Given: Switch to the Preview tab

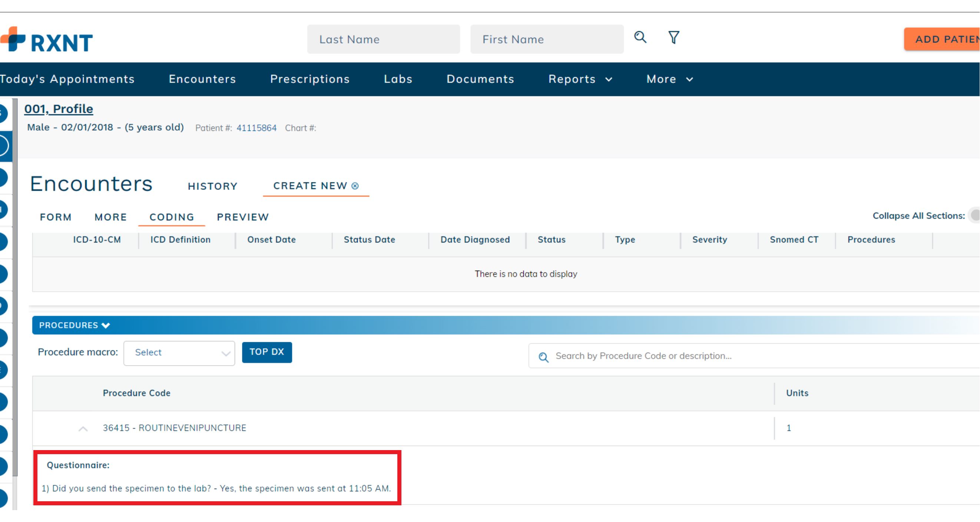Looking at the screenshot, I should click(x=243, y=217).
